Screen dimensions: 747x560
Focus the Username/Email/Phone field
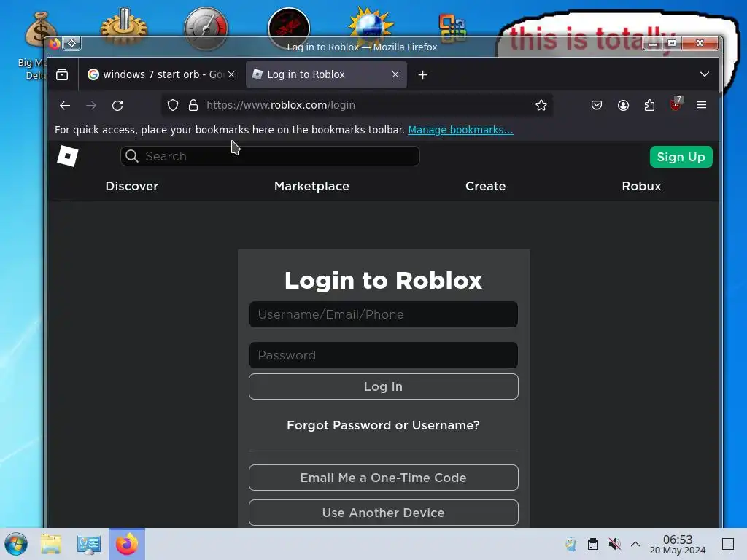(384, 314)
